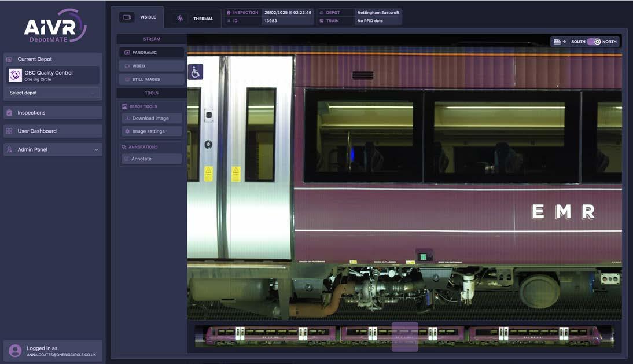The width and height of the screenshot is (633, 364).
Task: Click the anna.coates email address
Action: (x=61, y=355)
